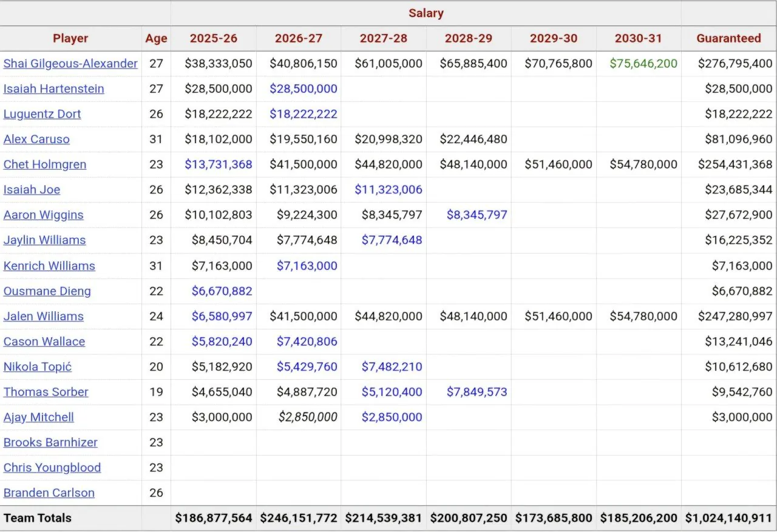The height and width of the screenshot is (532, 777).
Task: Click Branden Carlson player link
Action: pyautogui.click(x=49, y=493)
